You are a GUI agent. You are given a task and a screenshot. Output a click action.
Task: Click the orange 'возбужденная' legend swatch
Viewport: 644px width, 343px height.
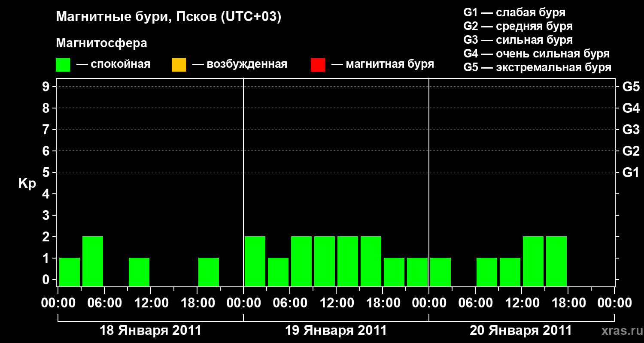(x=179, y=64)
